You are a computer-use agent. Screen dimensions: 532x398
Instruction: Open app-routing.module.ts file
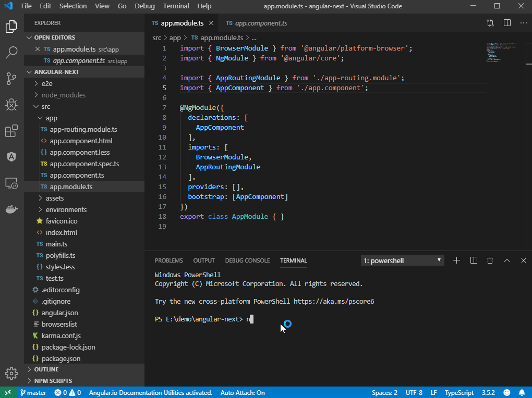pyautogui.click(x=84, y=129)
